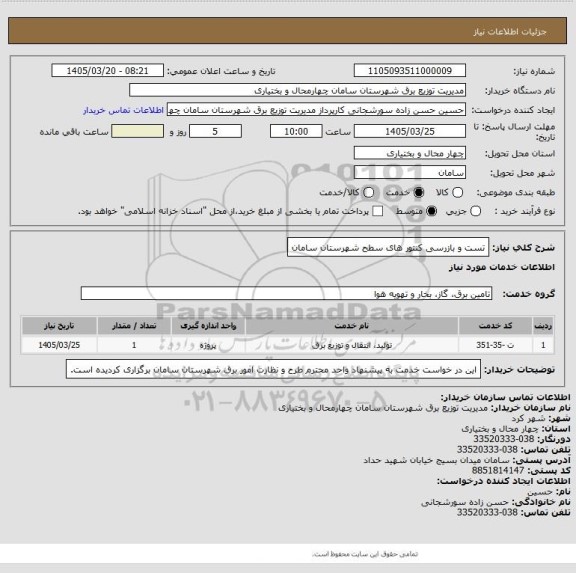The width and height of the screenshot is (576, 573).
Task: Click the service code cell ت-35-351
Action: click(495, 345)
